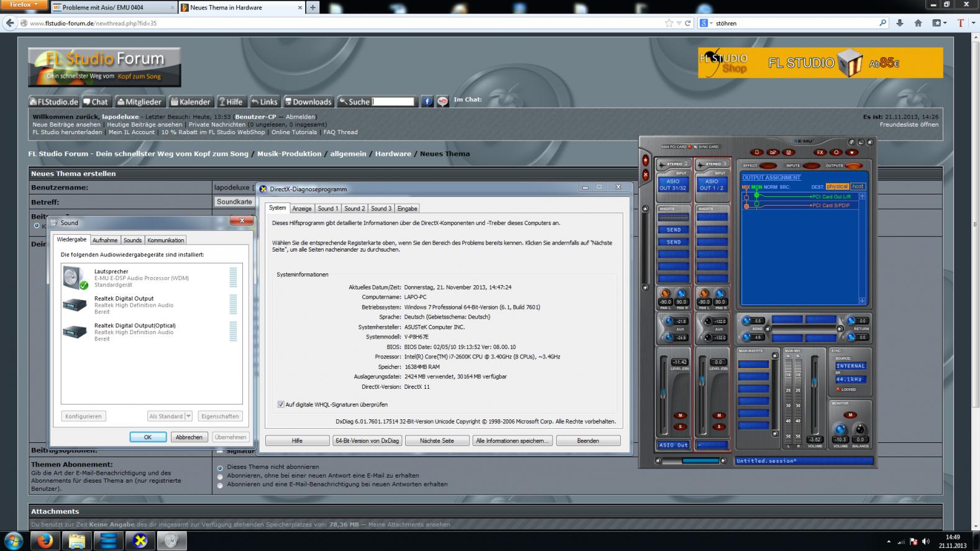
Task: Click Firefox downloads arrow icon
Action: (900, 23)
